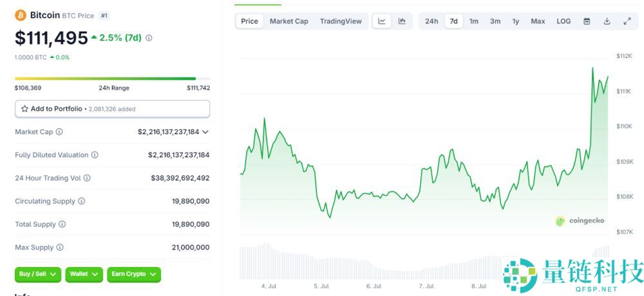Switch to the Market Cap tab
644x296 pixels.
click(289, 21)
